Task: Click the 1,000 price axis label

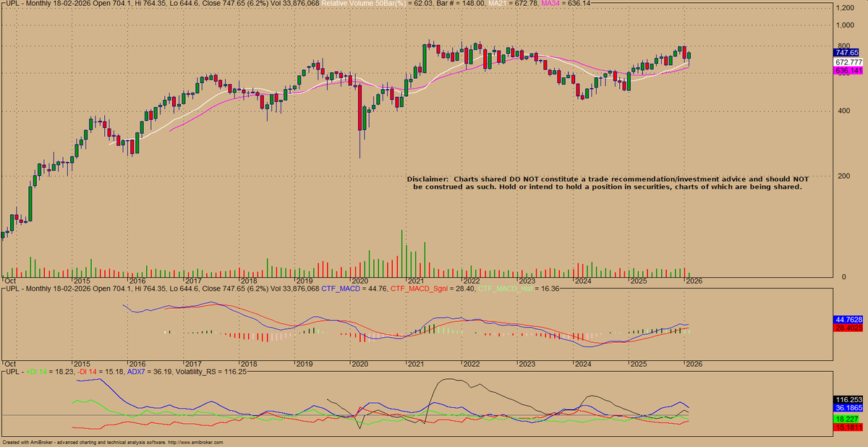Action: (846, 25)
